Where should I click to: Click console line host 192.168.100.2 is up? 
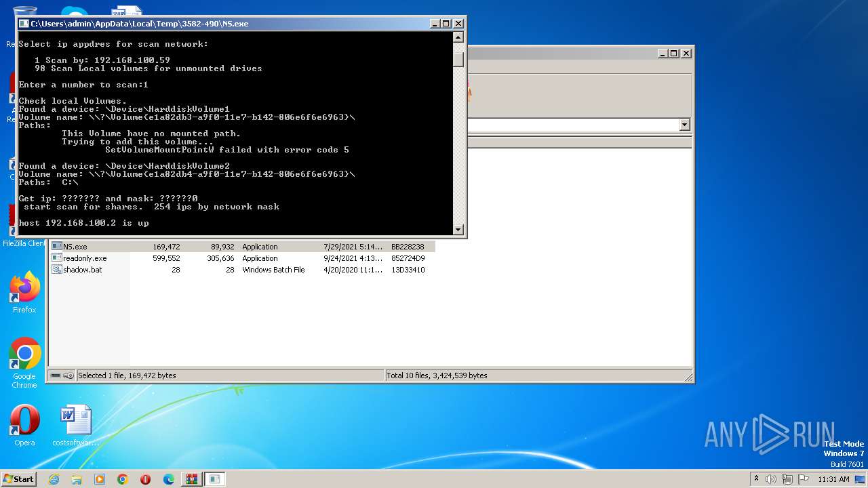pos(83,223)
